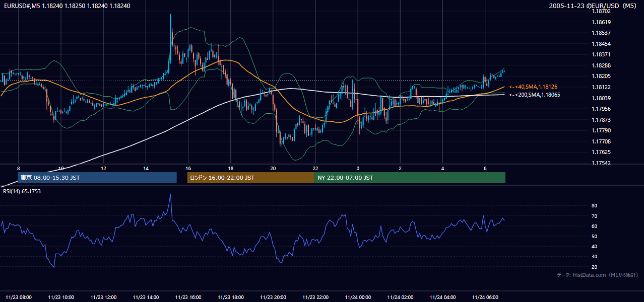644x302 pixels.
Task: Click price axis label 1.18039
Action: click(x=601, y=98)
